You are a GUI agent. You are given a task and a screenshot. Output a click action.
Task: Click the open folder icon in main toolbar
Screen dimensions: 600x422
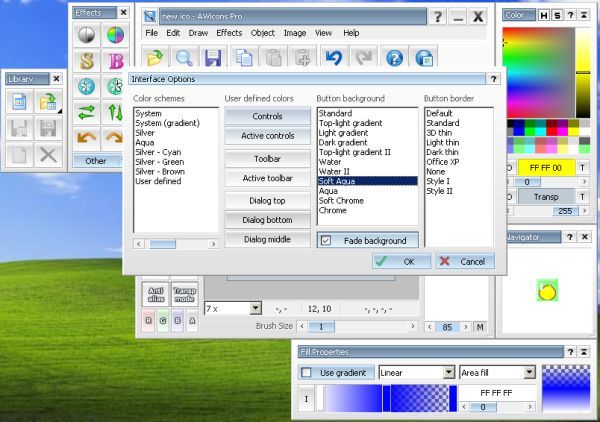155,58
